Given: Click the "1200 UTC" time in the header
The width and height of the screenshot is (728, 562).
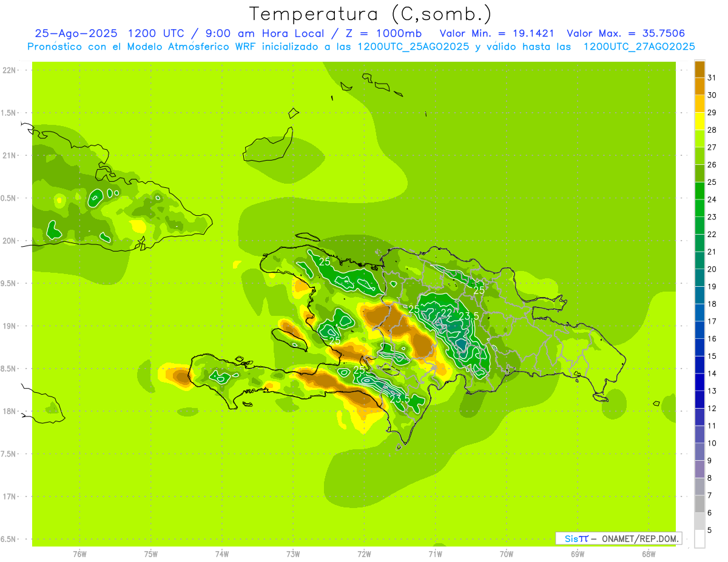Looking at the screenshot, I should [157, 33].
